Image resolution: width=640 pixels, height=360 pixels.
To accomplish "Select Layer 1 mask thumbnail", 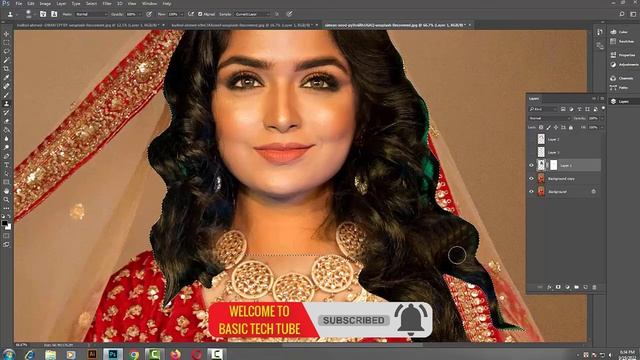I will [x=553, y=165].
